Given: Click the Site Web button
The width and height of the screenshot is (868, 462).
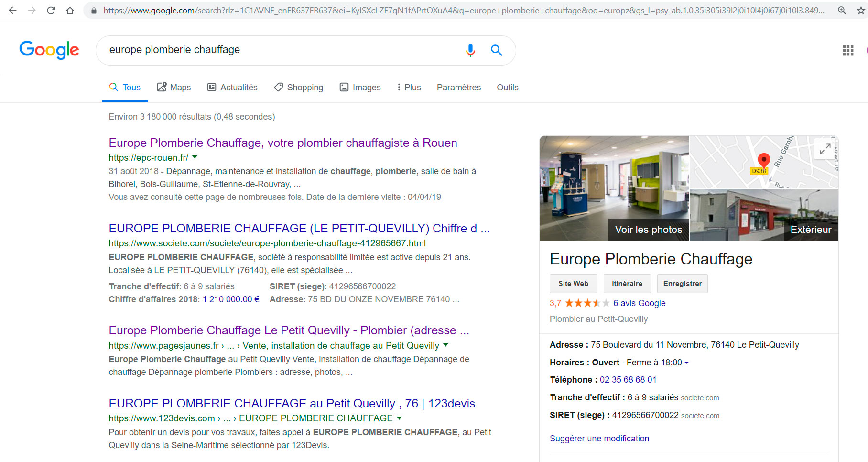Looking at the screenshot, I should 573,284.
